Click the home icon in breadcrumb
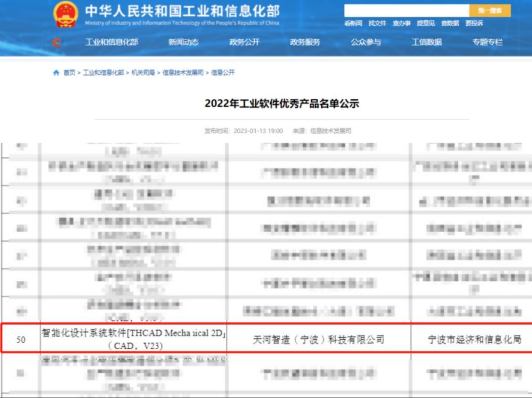This screenshot has width=532, height=398. tap(56, 73)
